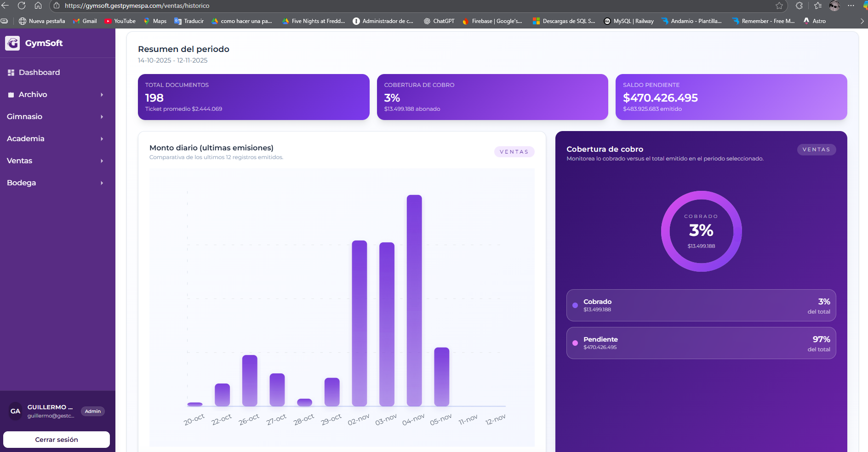The width and height of the screenshot is (868, 452).
Task: Click the 04-nov tallest bar
Action: coord(414,299)
